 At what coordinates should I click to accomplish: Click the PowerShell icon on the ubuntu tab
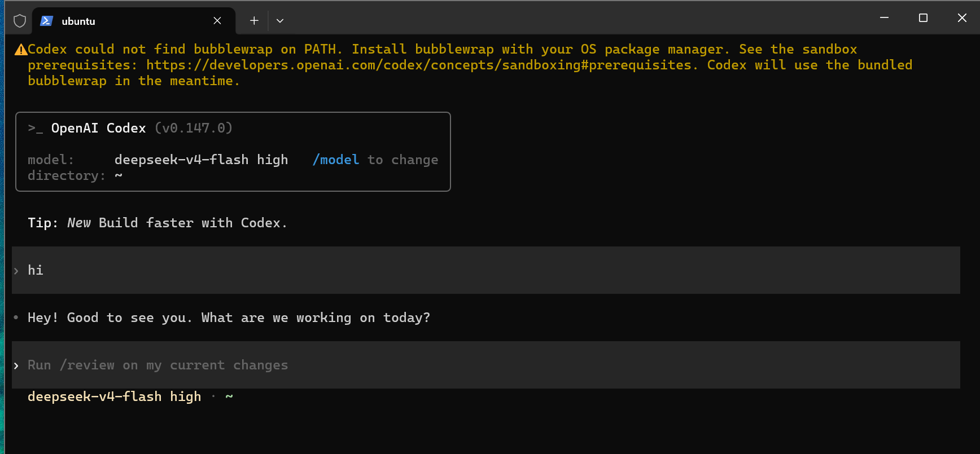(47, 21)
